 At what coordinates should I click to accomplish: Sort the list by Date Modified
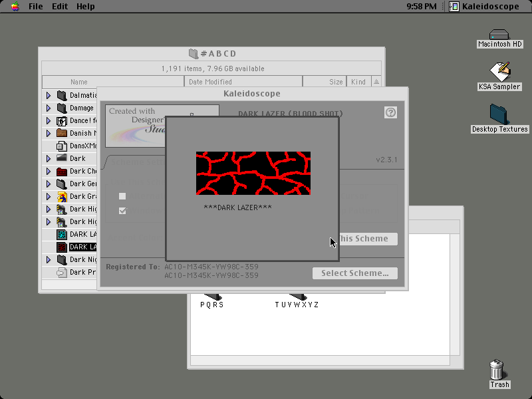point(243,82)
